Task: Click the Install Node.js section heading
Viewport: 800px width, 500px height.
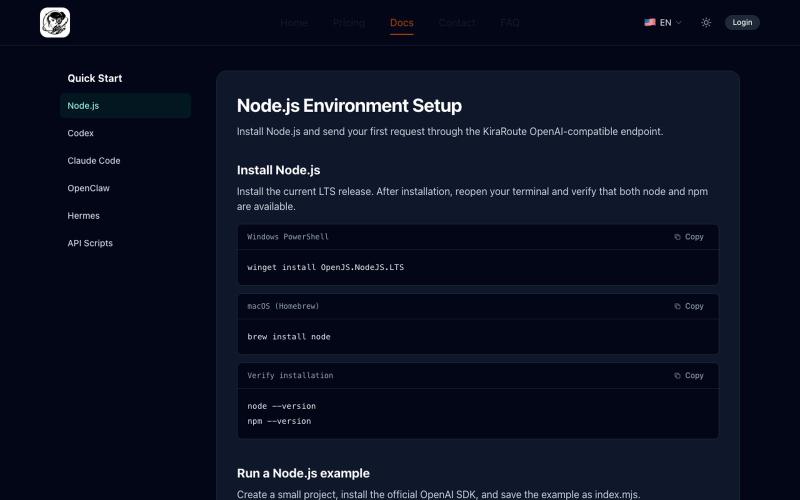Action: pos(279,170)
